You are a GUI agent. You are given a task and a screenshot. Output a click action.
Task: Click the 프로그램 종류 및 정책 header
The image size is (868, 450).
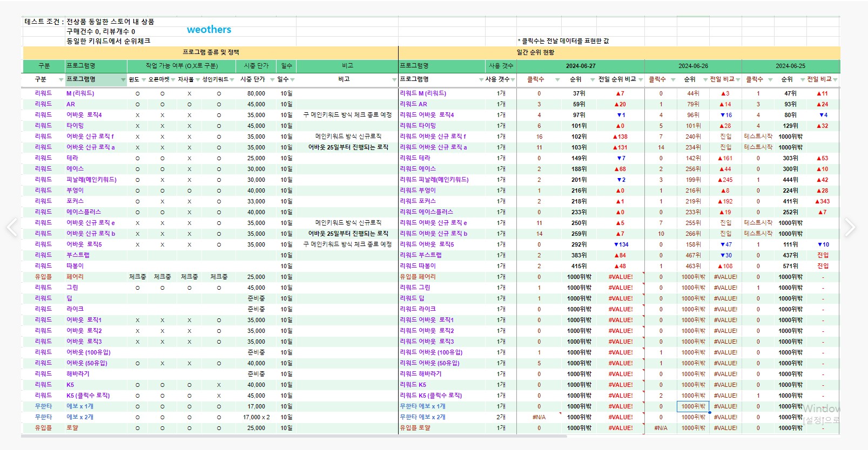point(211,52)
